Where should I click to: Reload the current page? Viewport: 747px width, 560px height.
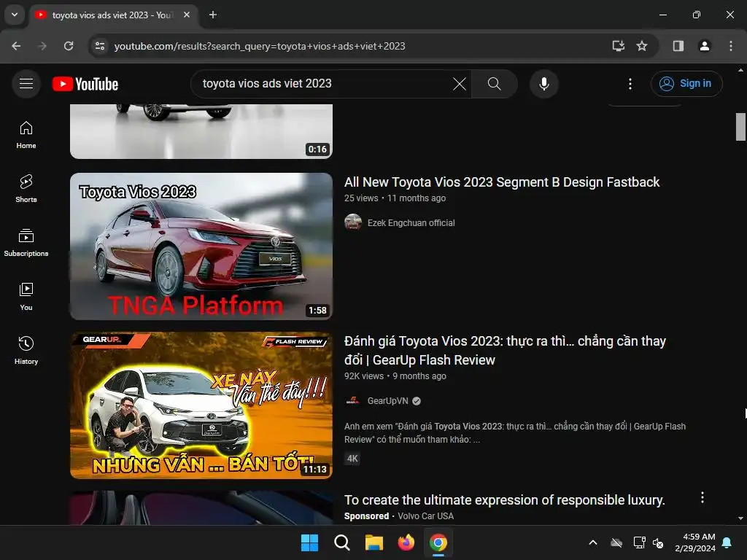69,46
